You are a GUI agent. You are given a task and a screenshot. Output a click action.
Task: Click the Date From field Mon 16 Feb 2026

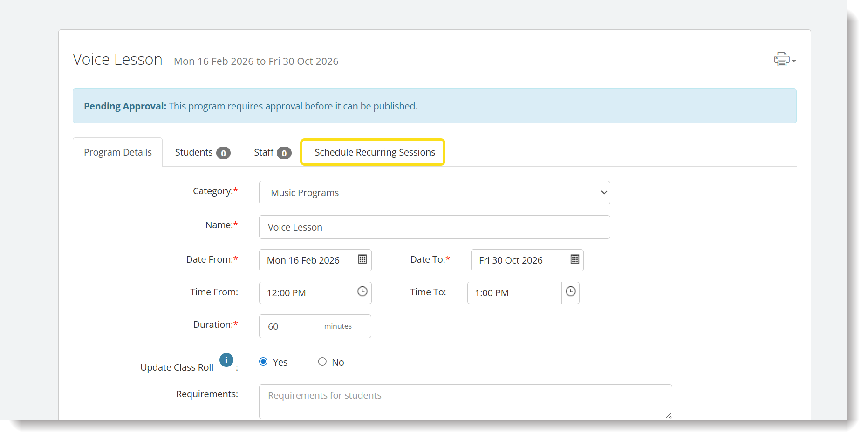[x=306, y=260]
